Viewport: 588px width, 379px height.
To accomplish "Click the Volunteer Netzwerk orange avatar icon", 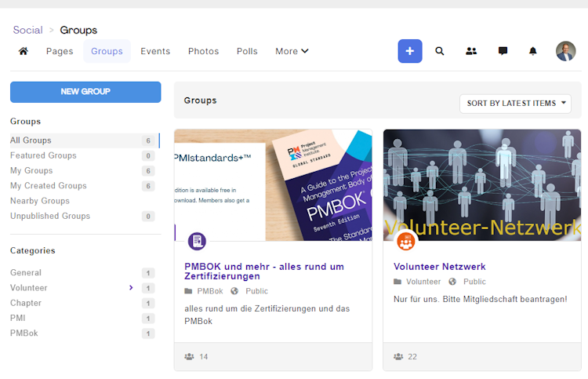I will pyautogui.click(x=406, y=241).
